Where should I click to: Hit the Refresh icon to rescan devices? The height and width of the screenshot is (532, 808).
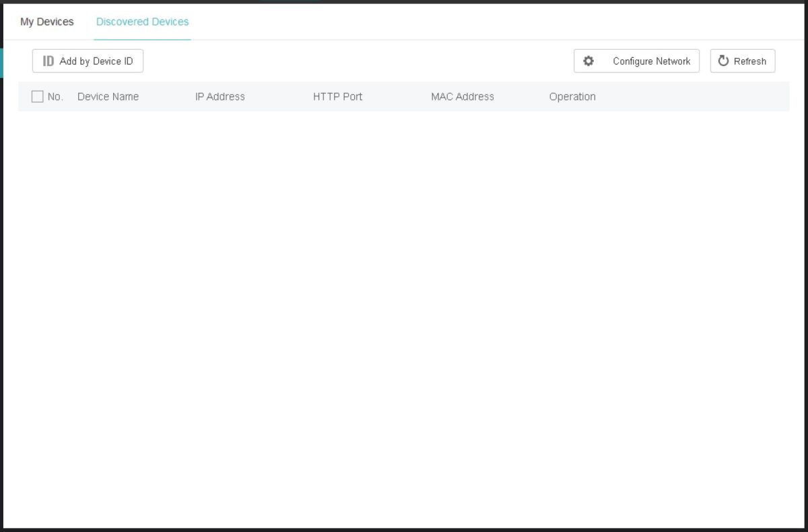724,61
